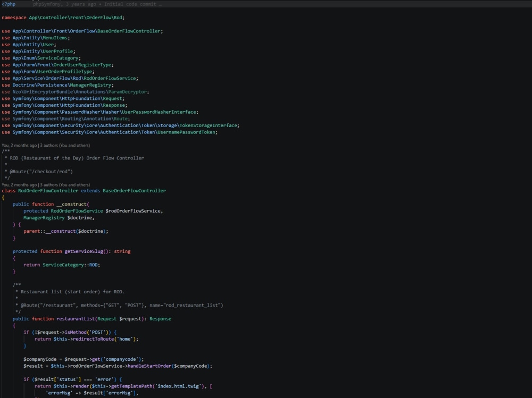This screenshot has width=532, height=398.
Task: Click the 'Restaurant list (start order) for ROD' comment
Action: tap(72, 292)
